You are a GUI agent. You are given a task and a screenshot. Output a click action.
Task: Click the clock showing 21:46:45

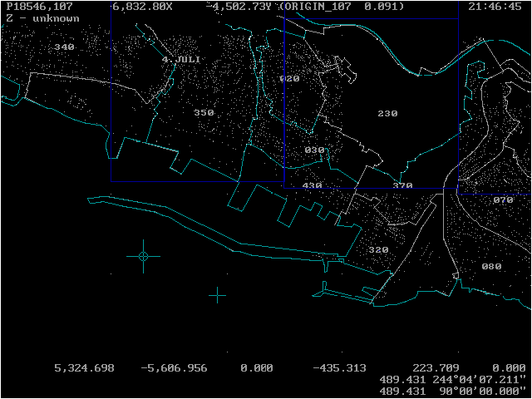(495, 7)
